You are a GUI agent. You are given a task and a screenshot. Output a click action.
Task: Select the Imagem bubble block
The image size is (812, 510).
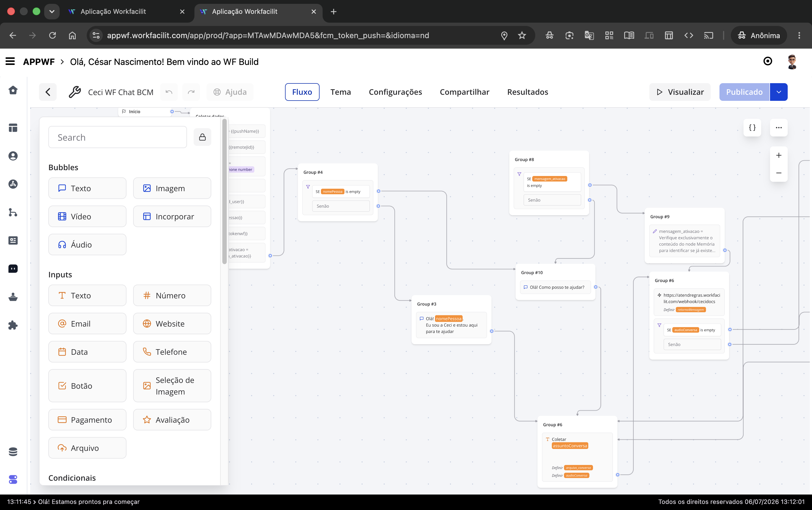point(172,188)
